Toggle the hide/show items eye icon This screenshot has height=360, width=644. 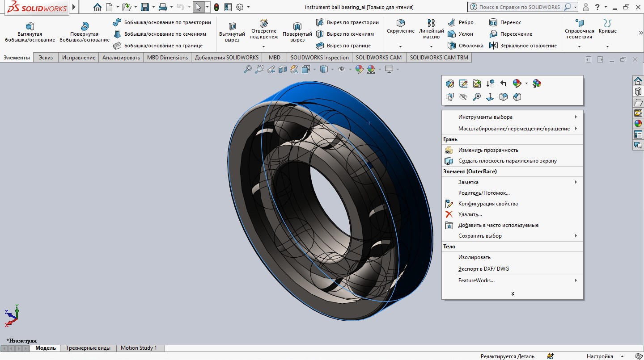342,69
